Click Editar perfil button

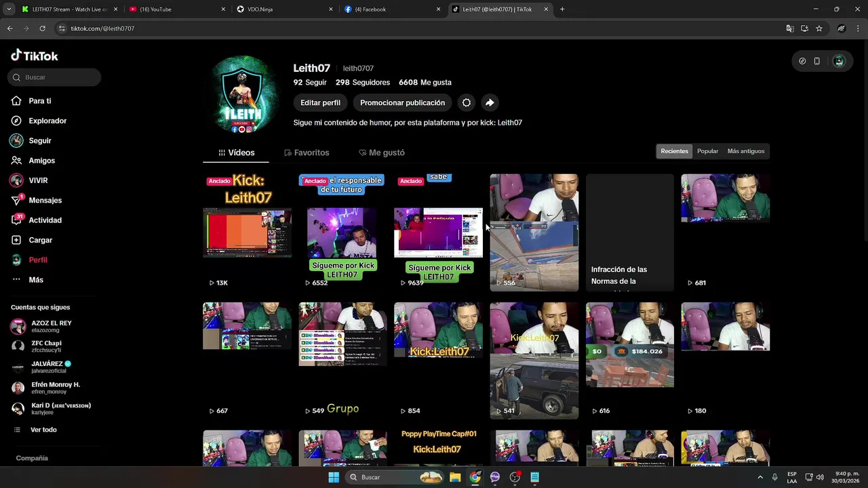point(320,103)
